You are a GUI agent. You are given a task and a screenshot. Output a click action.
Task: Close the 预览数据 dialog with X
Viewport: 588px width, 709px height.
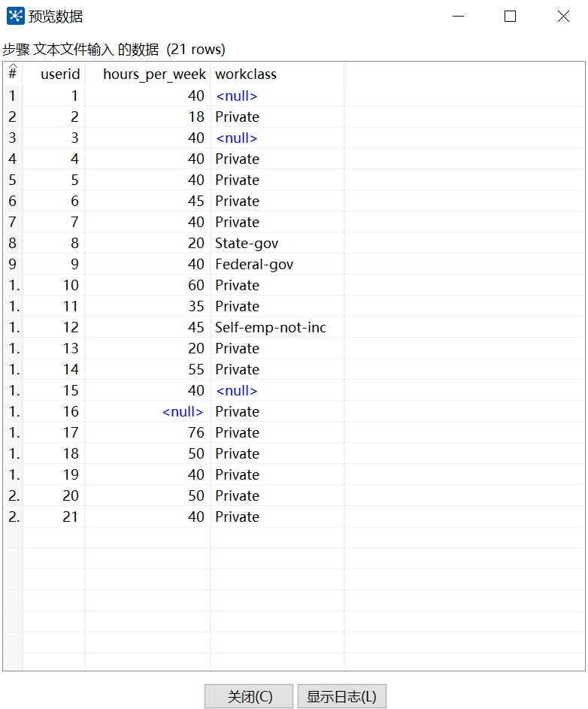(563, 17)
